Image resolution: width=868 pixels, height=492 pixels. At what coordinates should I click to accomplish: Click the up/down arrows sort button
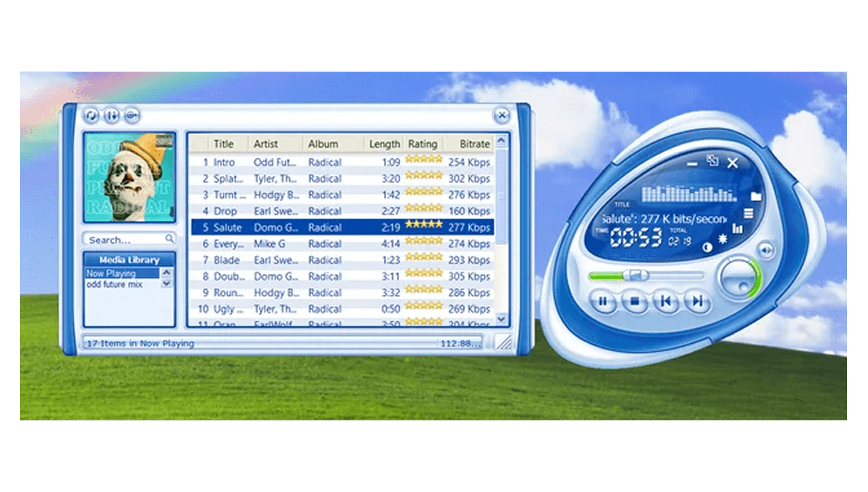(111, 116)
